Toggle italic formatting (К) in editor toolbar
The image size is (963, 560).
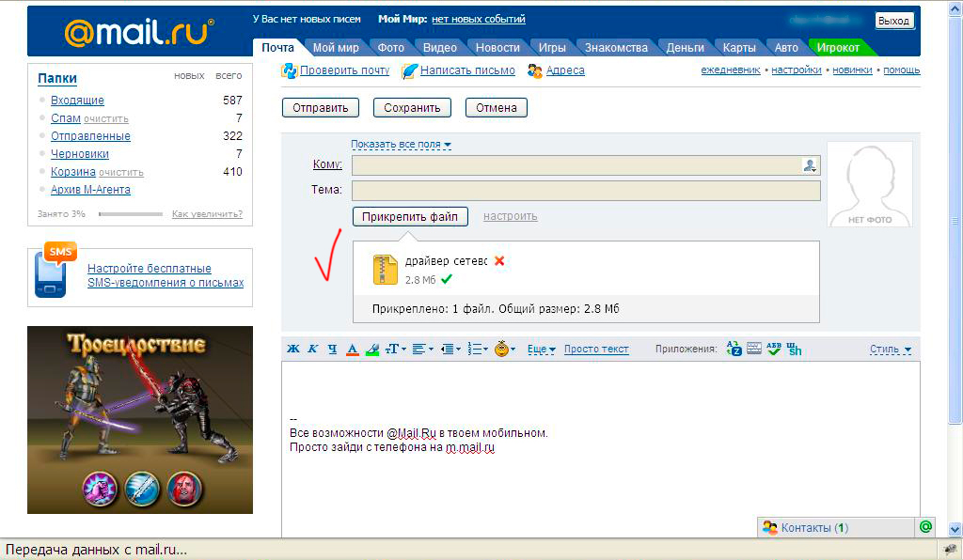pos(313,349)
